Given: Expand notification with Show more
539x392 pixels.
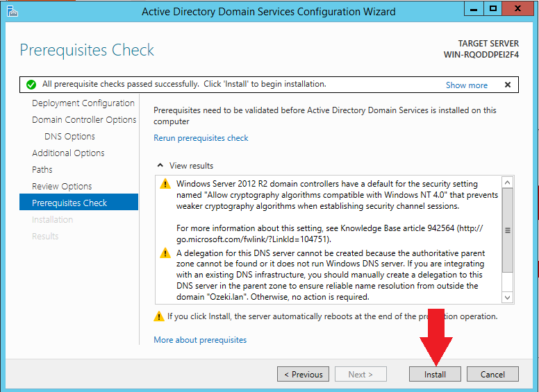Looking at the screenshot, I should coord(466,85).
